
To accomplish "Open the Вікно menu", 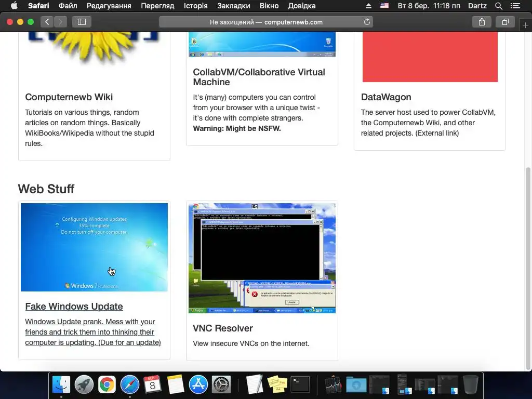I will coord(269,6).
